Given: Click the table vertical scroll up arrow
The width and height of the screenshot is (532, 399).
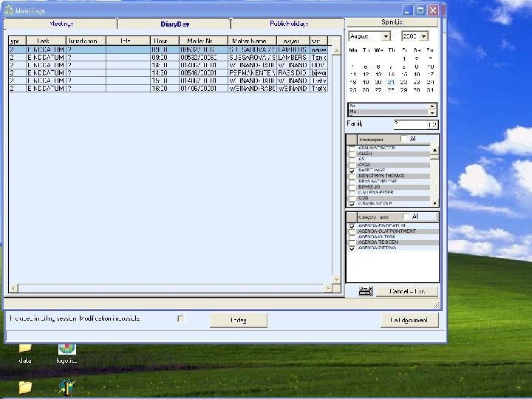Looking at the screenshot, I should [x=336, y=50].
